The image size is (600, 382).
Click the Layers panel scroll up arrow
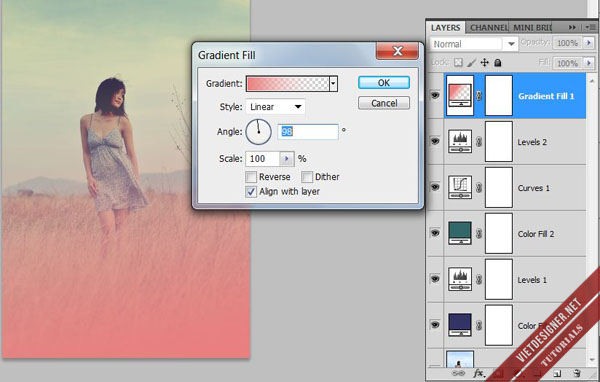[592, 81]
